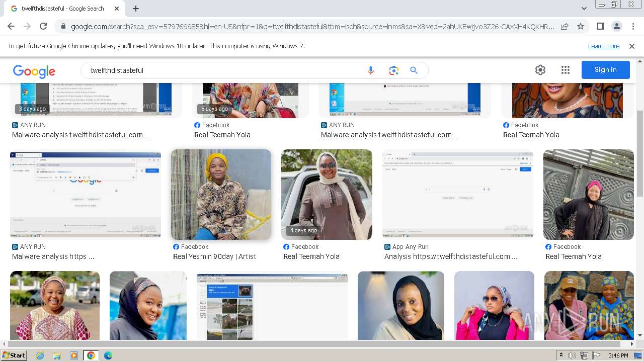Submit search with the magnifier icon
Viewport: 644px width, 362px height.
(414, 70)
